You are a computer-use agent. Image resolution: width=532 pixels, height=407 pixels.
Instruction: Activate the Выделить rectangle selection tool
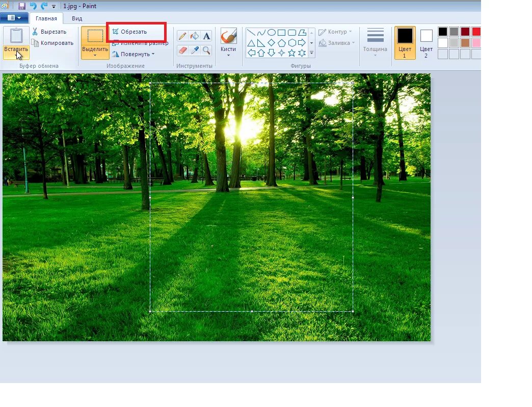point(95,36)
